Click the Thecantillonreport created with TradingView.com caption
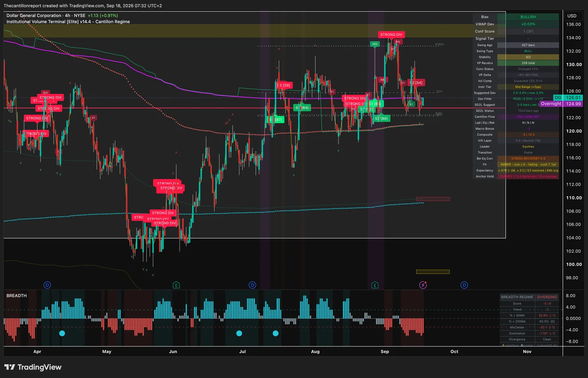The height and width of the screenshot is (378, 588). (83, 6)
